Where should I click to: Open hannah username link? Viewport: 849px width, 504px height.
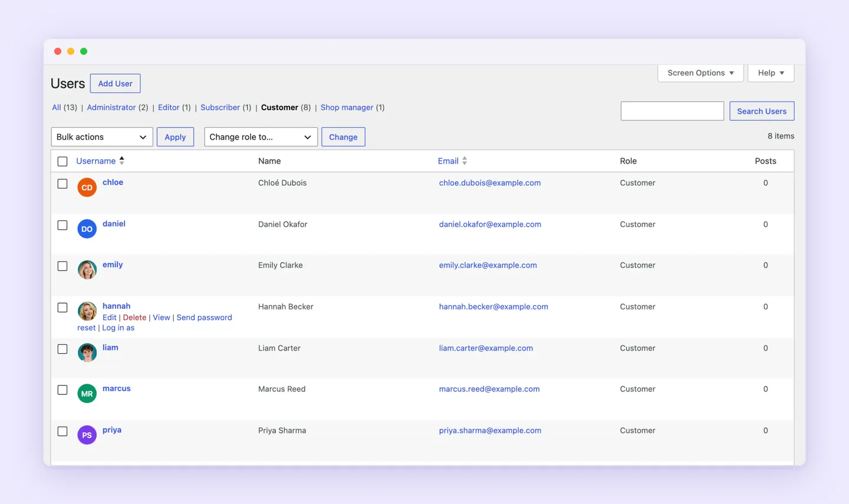(116, 306)
